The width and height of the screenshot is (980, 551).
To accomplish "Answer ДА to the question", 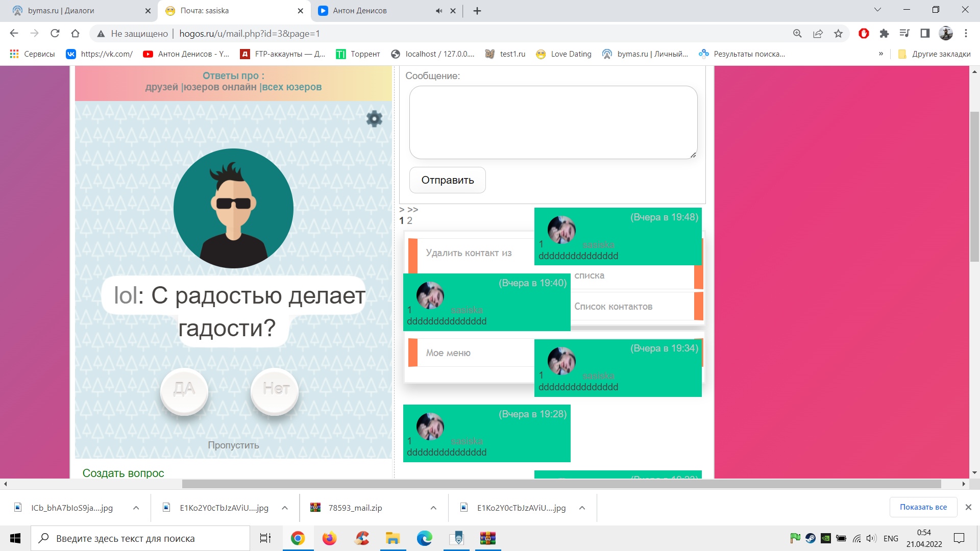I will (184, 390).
